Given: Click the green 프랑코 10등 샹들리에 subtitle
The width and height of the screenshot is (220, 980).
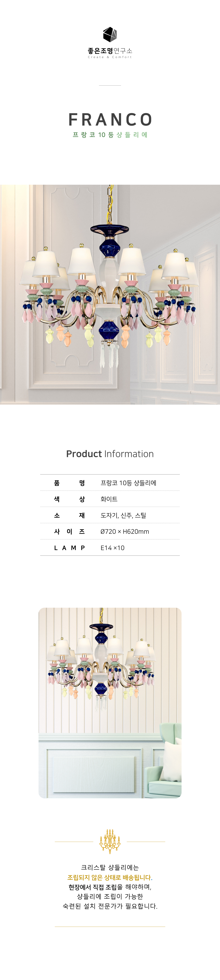Looking at the screenshot, I should tap(110, 135).
